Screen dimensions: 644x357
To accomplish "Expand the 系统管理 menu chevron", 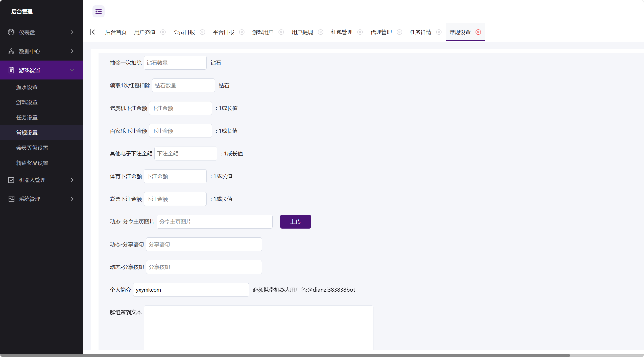I will point(72,199).
